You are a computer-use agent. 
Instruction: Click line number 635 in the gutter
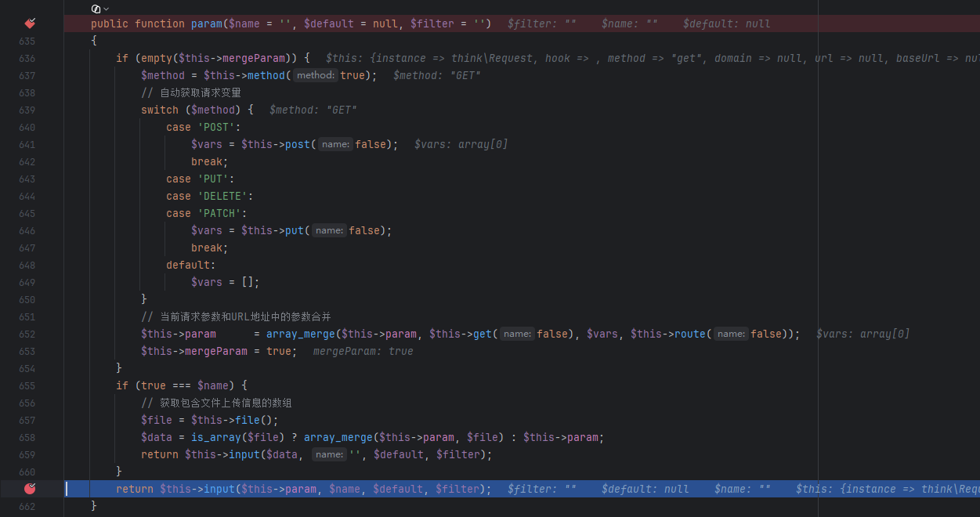[27, 41]
